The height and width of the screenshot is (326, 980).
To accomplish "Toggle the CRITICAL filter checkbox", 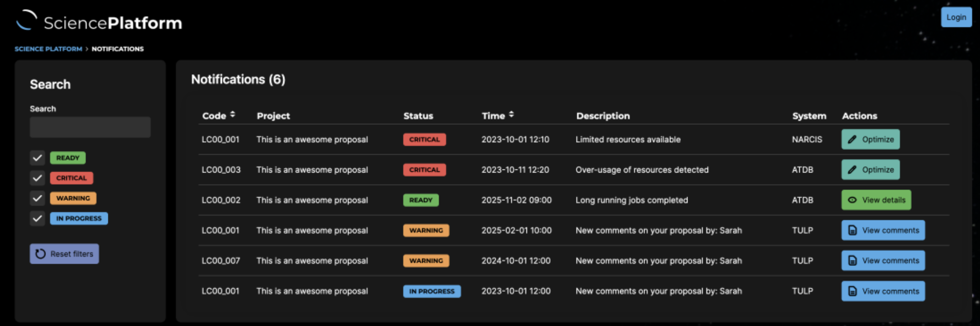I will [37, 178].
